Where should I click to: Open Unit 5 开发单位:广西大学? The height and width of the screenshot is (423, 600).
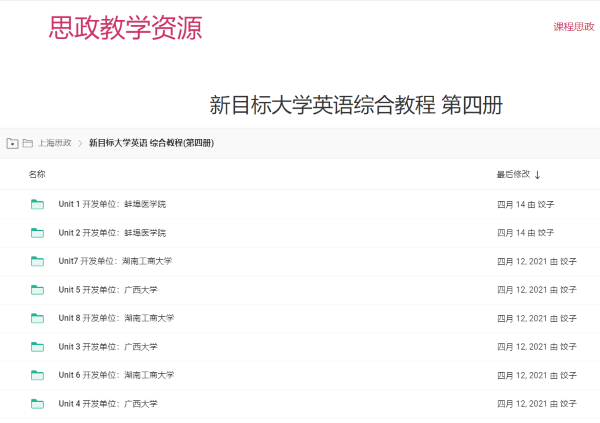point(108,290)
